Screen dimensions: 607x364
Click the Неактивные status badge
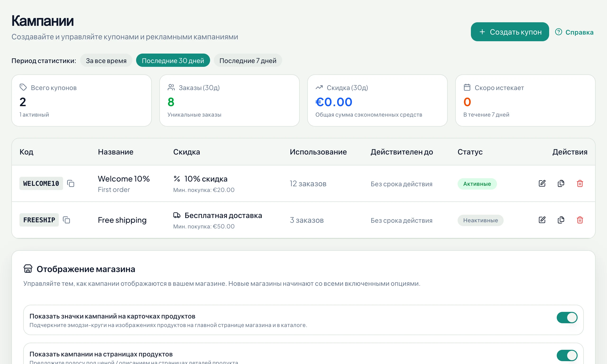(480, 220)
